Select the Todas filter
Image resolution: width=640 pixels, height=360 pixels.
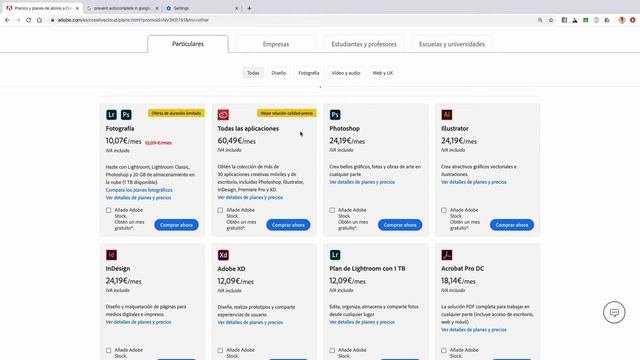click(253, 73)
